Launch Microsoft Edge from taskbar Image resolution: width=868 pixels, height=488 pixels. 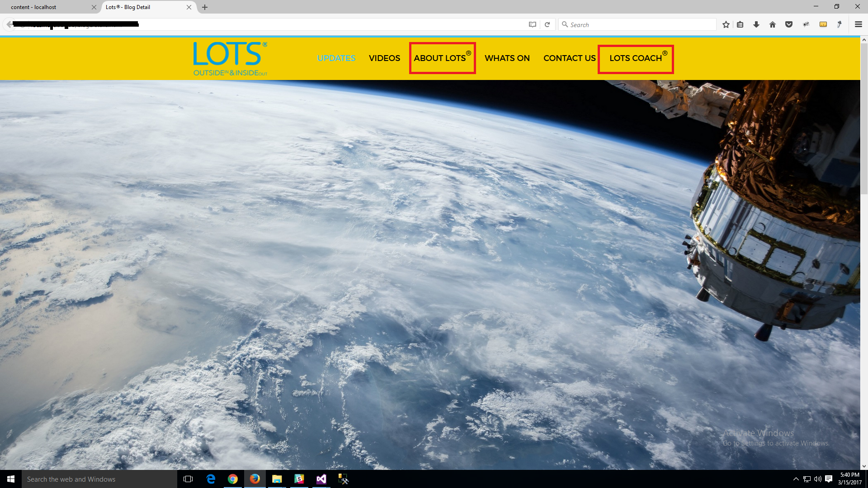click(211, 479)
